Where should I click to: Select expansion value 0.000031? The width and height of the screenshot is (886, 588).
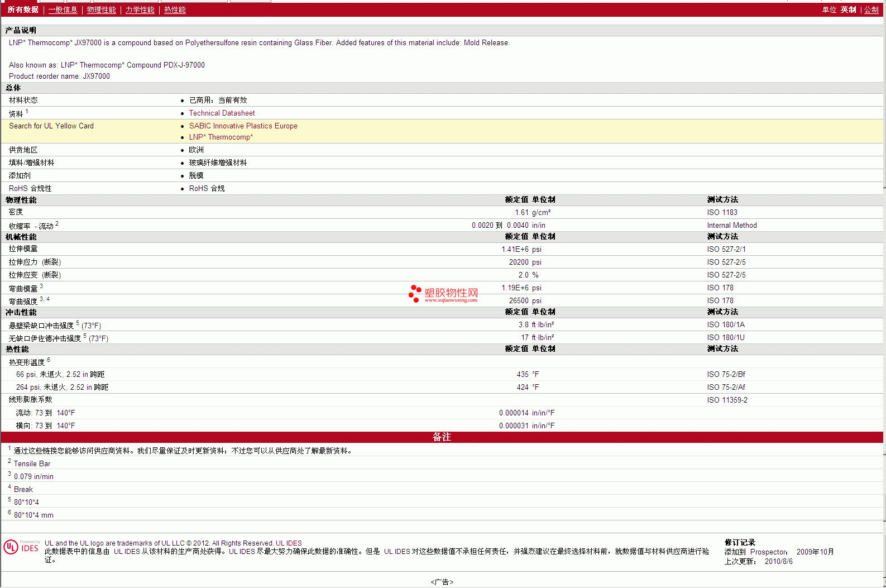click(x=514, y=426)
